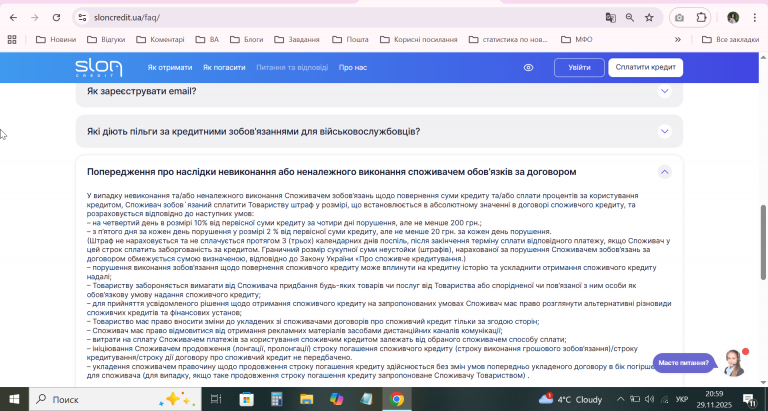Open the zoom magnifier icon
Image resolution: width=768 pixels, height=411 pixels.
tap(630, 18)
